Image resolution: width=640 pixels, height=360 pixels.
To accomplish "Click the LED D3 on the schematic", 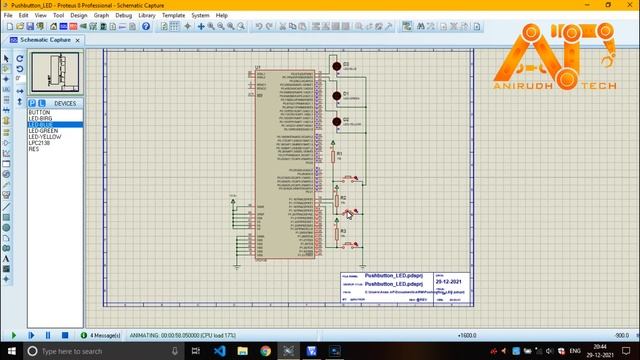I will pos(337,66).
